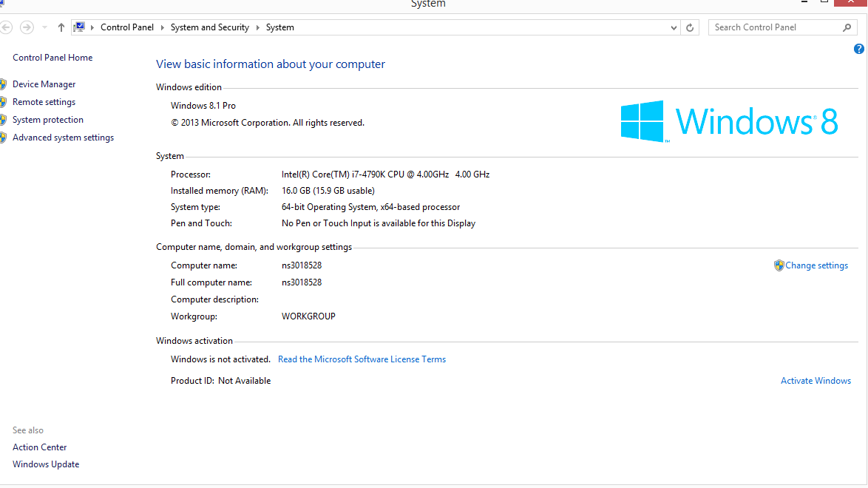Click the computer icon in address bar

coord(80,27)
